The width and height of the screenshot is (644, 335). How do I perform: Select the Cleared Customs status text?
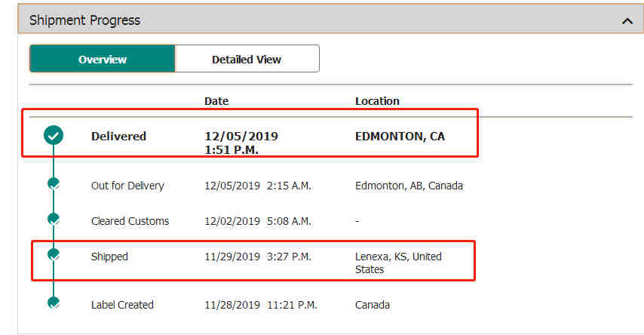130,221
